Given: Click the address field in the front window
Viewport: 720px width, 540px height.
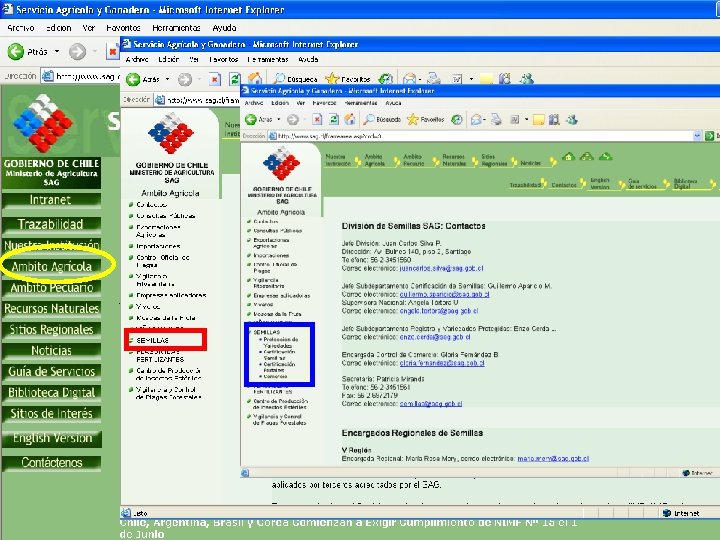Looking at the screenshot, I should pyautogui.click(x=485, y=136).
